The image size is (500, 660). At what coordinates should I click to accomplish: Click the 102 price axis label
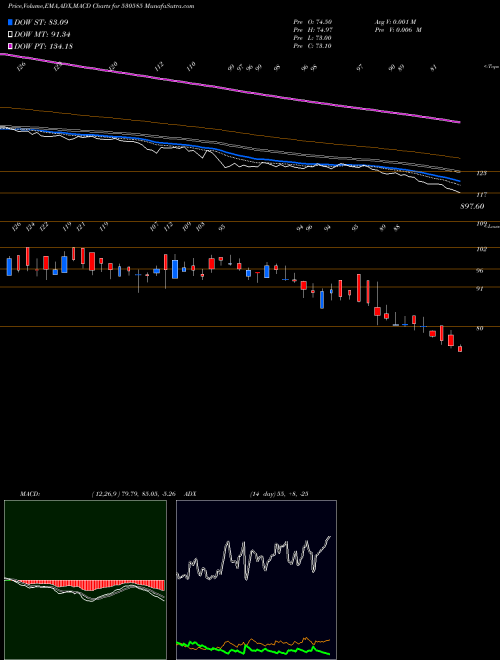coord(482,249)
